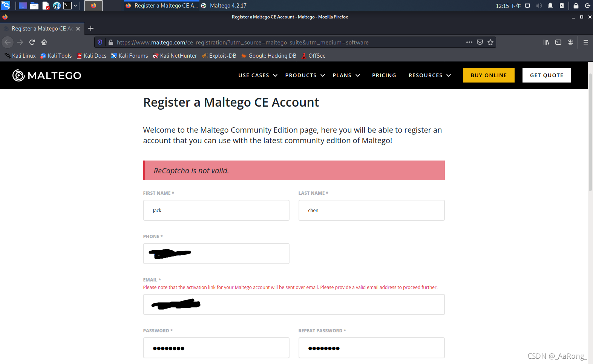Click the First Name field containing Jack
This screenshot has height=364, width=593.
coord(216,210)
